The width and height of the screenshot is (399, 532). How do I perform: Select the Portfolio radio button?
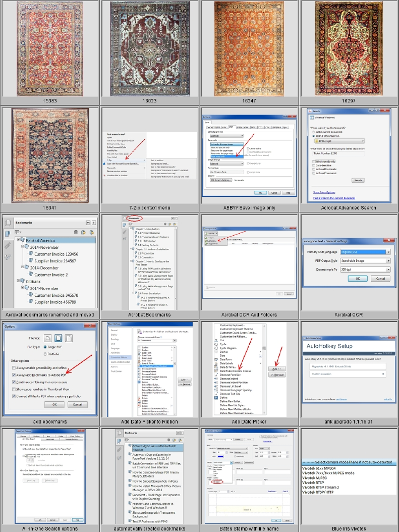(45, 354)
